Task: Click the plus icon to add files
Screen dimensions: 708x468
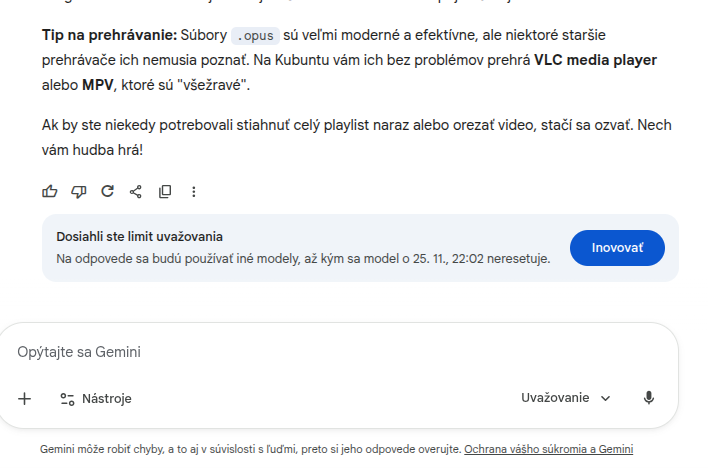Action: [25, 398]
